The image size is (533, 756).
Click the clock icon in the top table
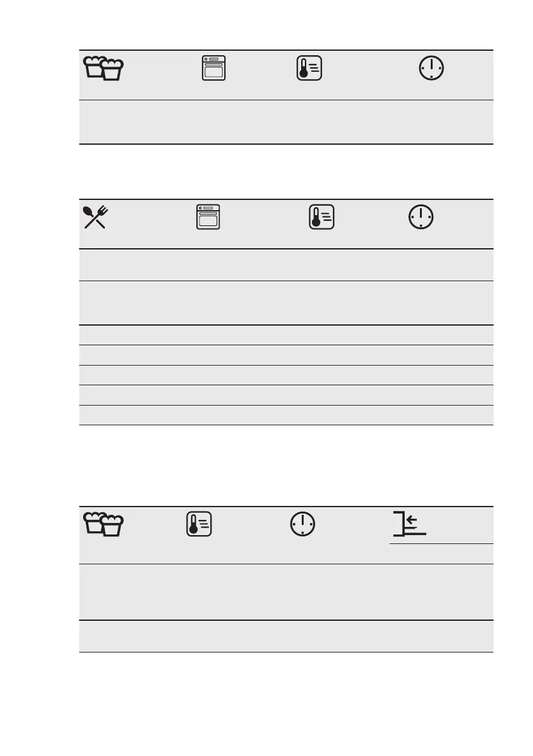[x=431, y=68]
